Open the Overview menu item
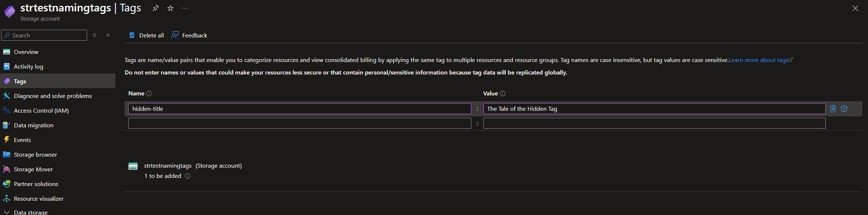Viewport: 868px width, 215px height. click(x=26, y=52)
